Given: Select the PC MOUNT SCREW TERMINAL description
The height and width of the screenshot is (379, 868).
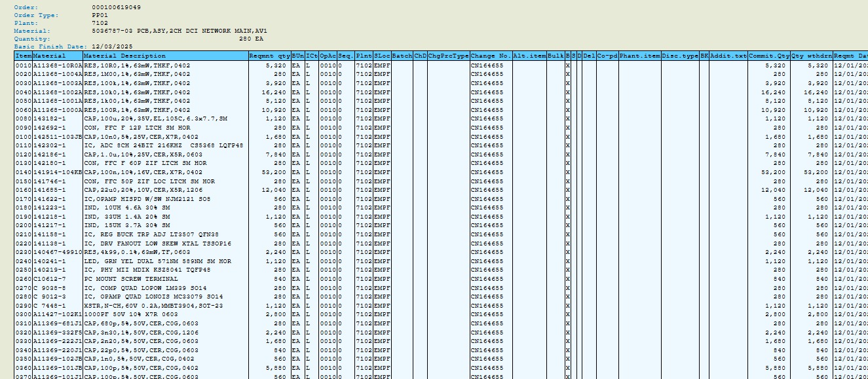Looking at the screenshot, I should click(130, 278).
